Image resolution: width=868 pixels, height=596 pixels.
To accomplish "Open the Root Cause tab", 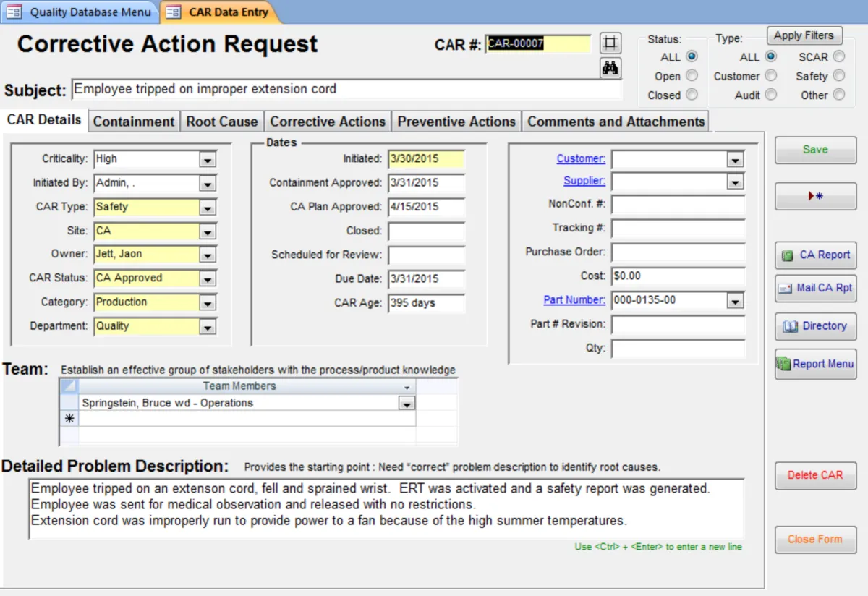I will click(221, 122).
